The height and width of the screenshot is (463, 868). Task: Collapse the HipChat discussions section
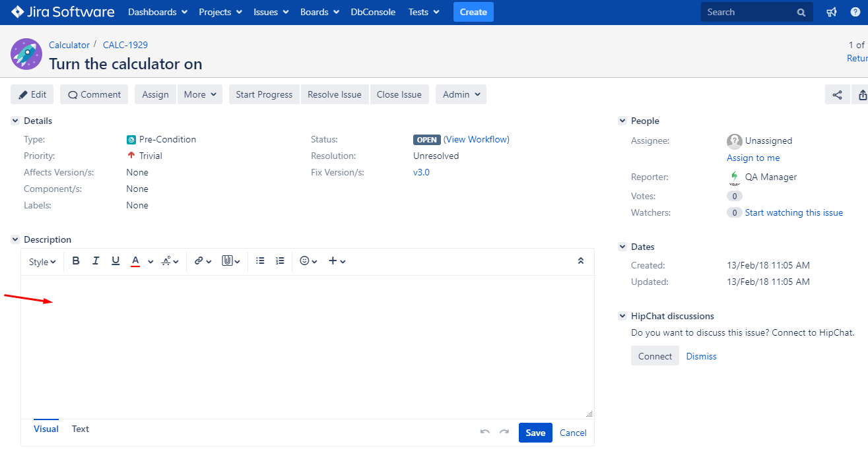(622, 316)
